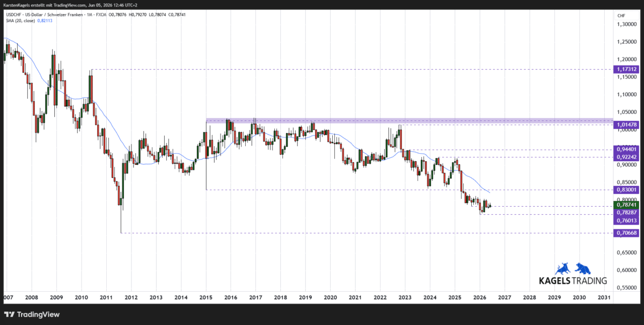Viewport: 644px width, 325px height.
Task: Click the 2017 label on time axis
Action: [x=255, y=297]
